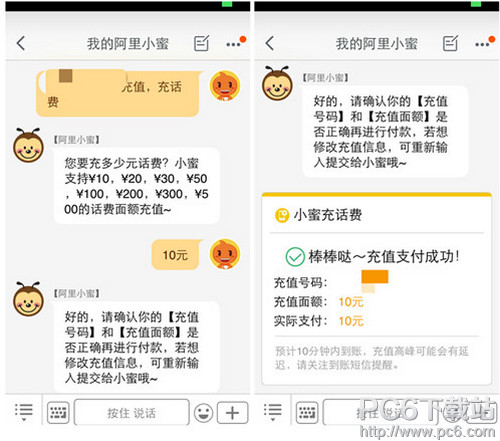Open three-dot more menu in left header
This screenshot has width=500, height=441.
point(233,44)
